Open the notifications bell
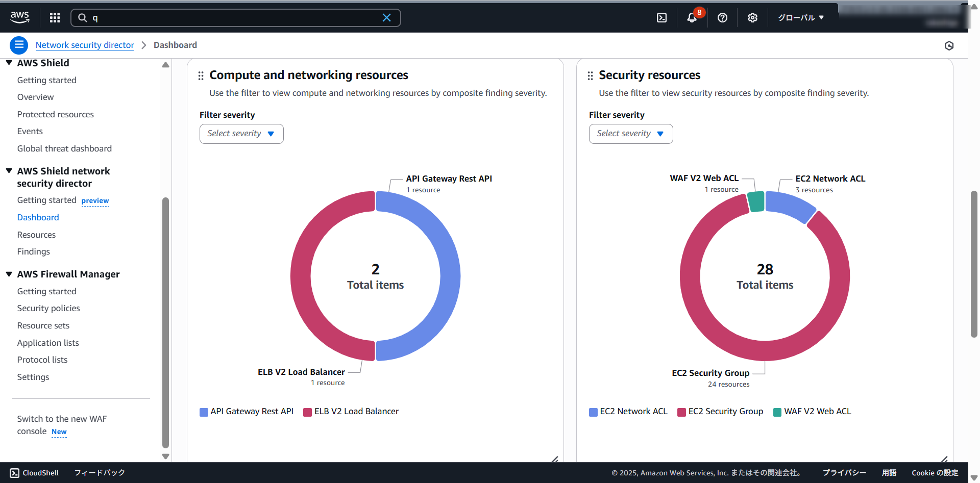 (692, 18)
